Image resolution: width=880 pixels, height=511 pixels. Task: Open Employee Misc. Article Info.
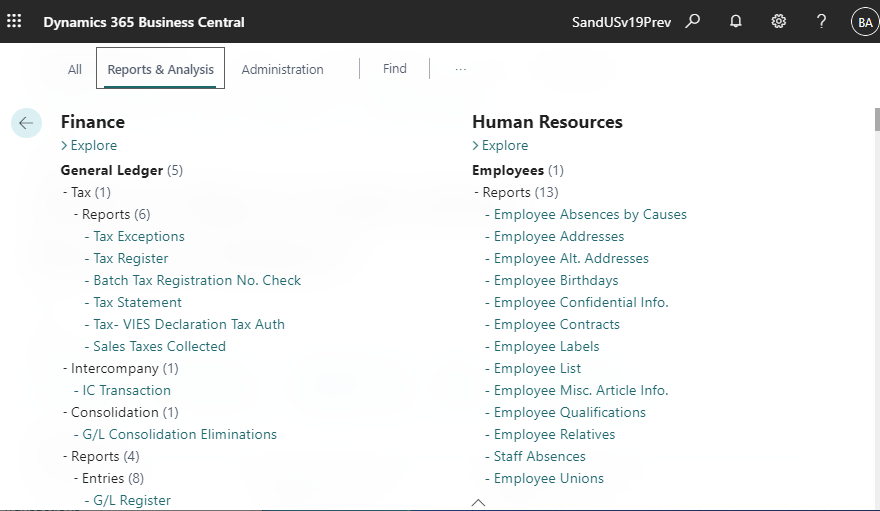click(x=581, y=390)
